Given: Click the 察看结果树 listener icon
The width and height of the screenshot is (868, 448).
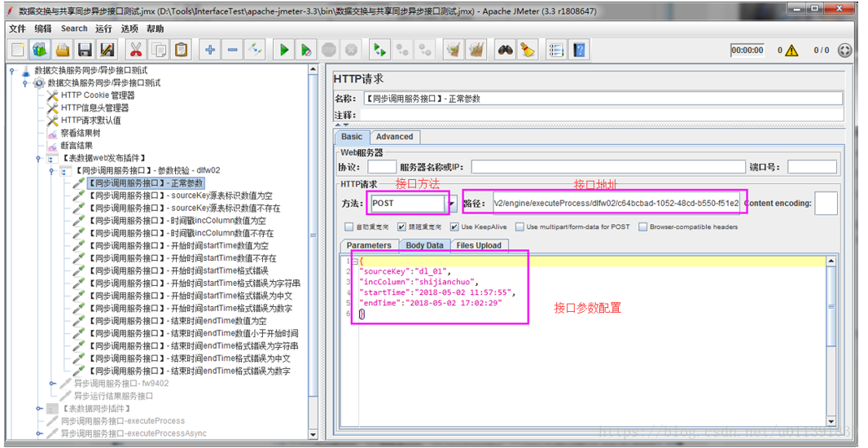Looking at the screenshot, I should tap(53, 133).
